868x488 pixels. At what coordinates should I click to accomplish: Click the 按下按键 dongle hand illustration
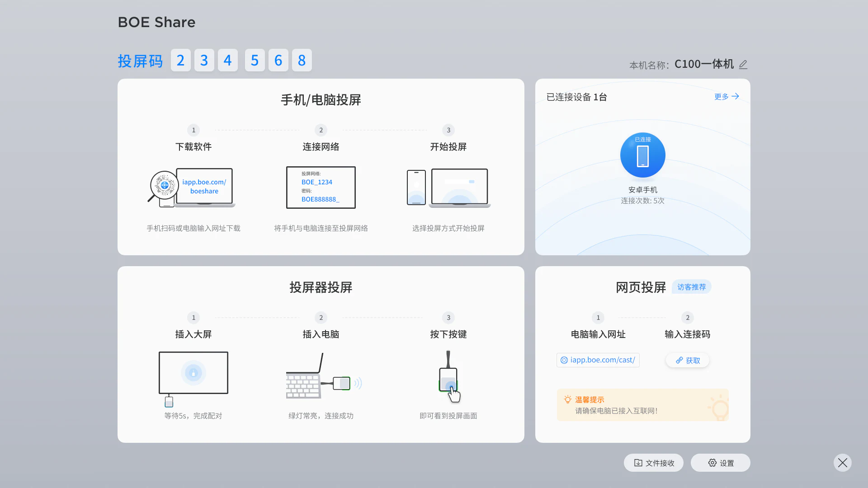449,376
